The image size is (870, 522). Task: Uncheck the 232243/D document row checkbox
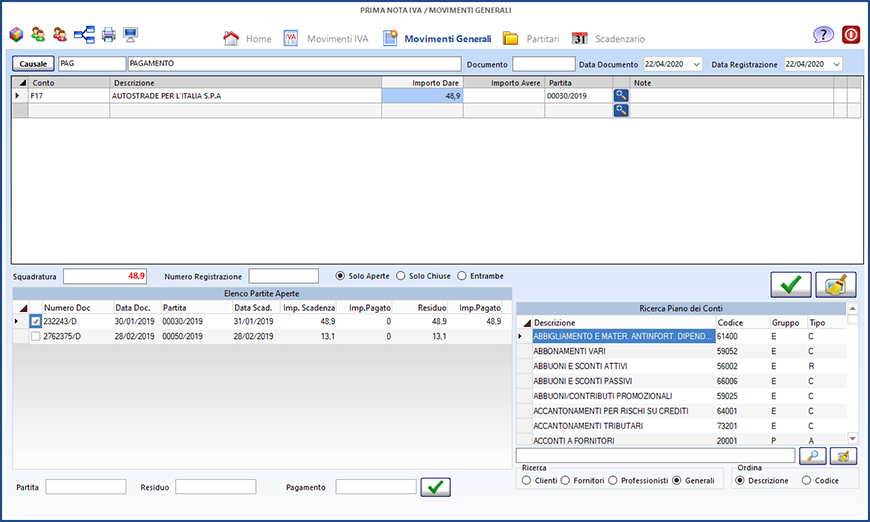pyautogui.click(x=36, y=322)
